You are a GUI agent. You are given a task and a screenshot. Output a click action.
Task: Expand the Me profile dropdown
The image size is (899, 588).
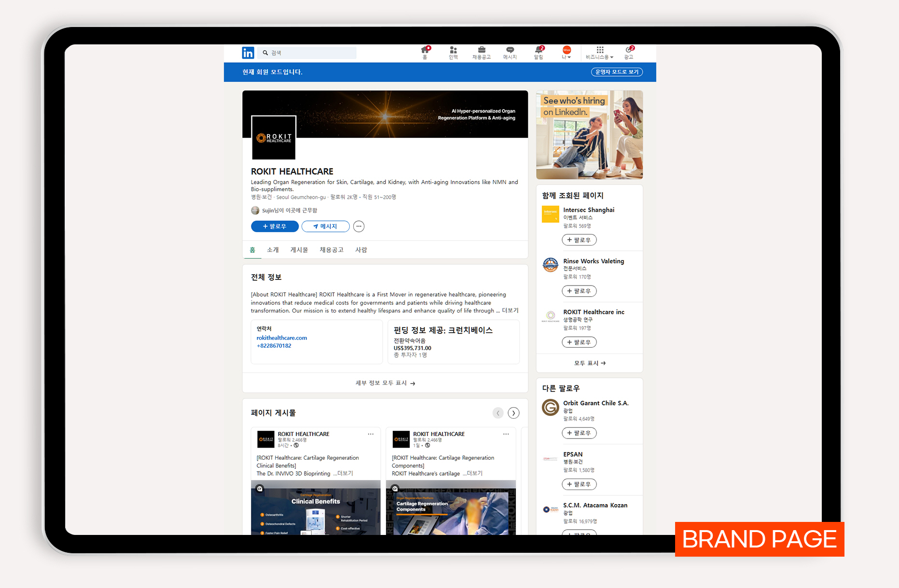567,53
